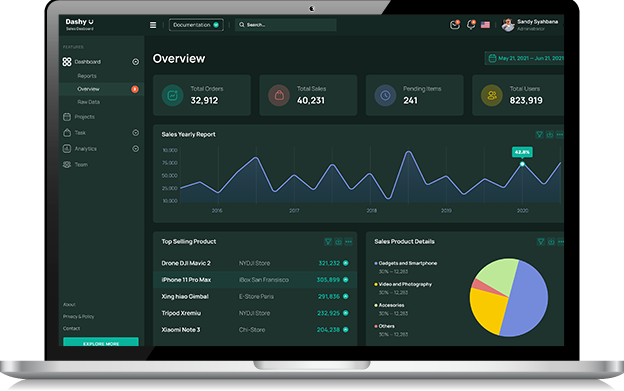Click in the Search input field
Screen dimensions: 624x391
tap(286, 25)
